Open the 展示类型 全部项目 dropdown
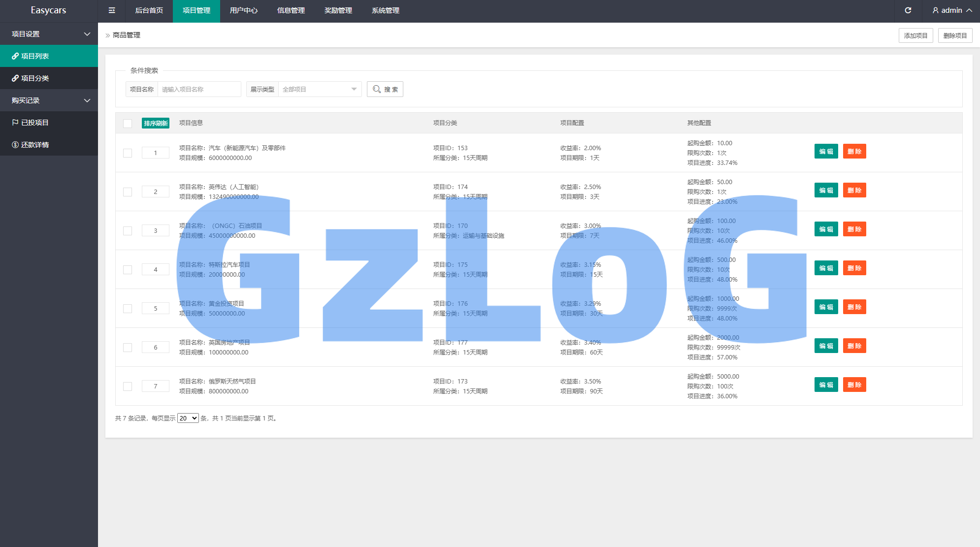 pos(320,89)
